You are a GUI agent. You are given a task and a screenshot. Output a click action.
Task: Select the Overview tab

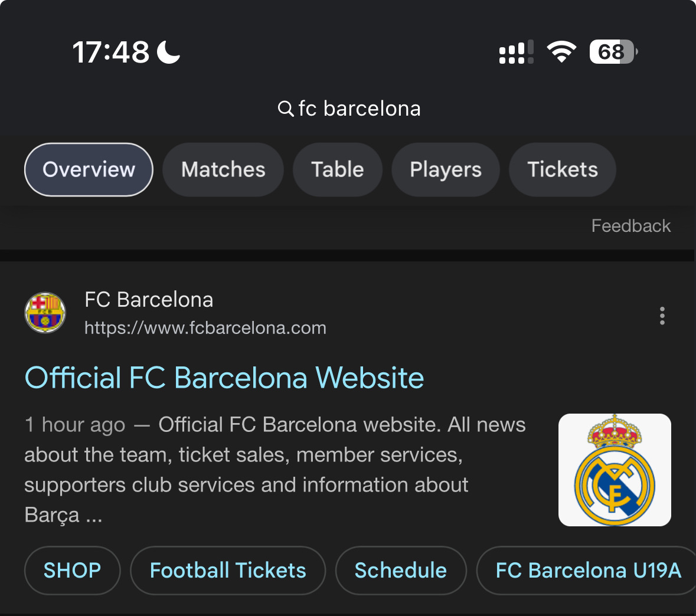[x=89, y=169]
